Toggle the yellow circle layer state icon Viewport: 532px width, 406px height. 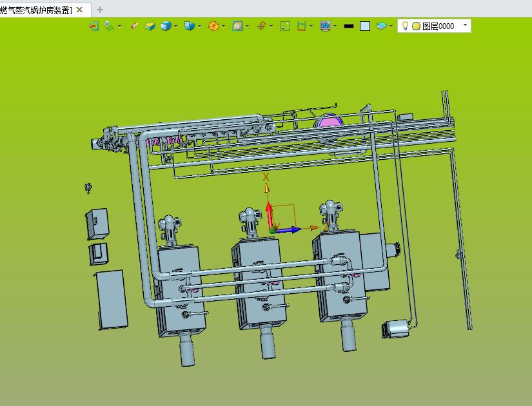[416, 26]
